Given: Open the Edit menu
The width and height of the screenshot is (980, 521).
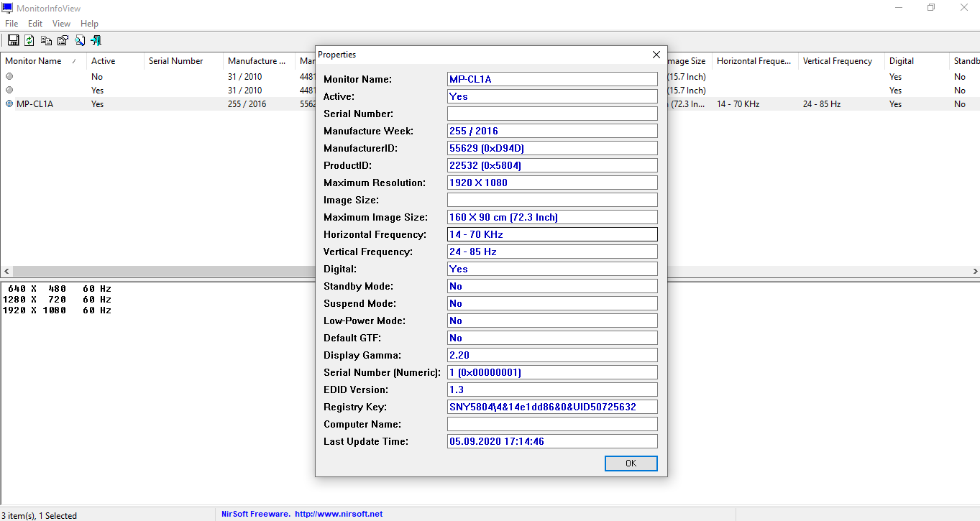Looking at the screenshot, I should pyautogui.click(x=35, y=24).
